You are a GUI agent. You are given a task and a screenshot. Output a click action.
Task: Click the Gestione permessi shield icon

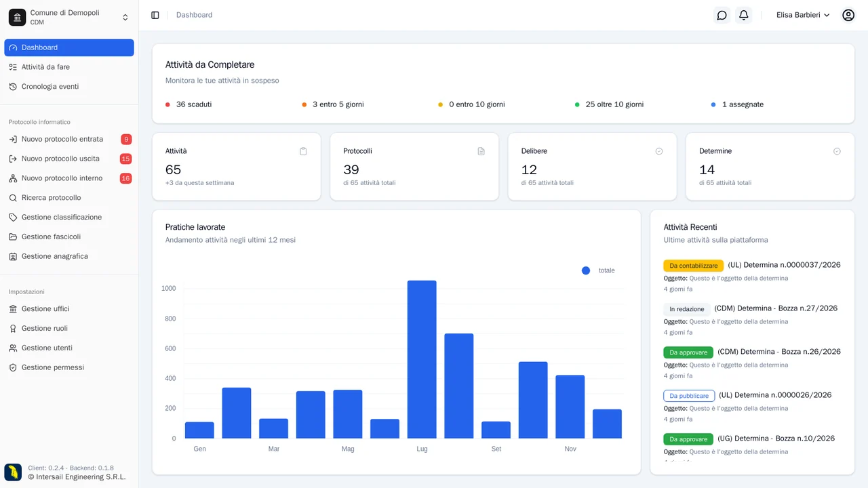13,367
